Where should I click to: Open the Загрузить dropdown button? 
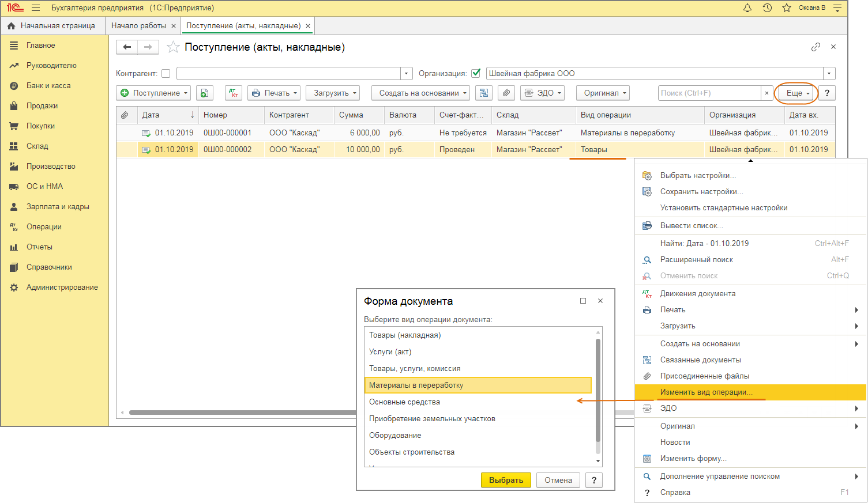(x=333, y=93)
